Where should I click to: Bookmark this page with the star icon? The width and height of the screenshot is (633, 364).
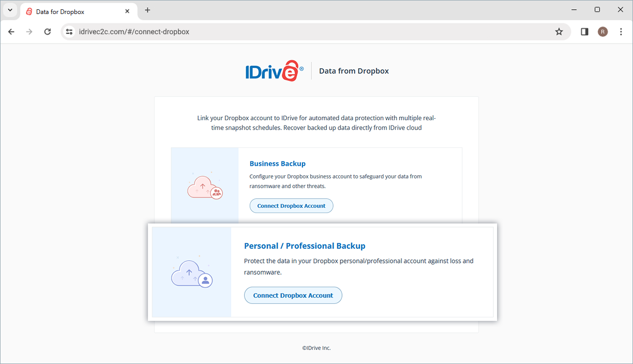point(559,32)
